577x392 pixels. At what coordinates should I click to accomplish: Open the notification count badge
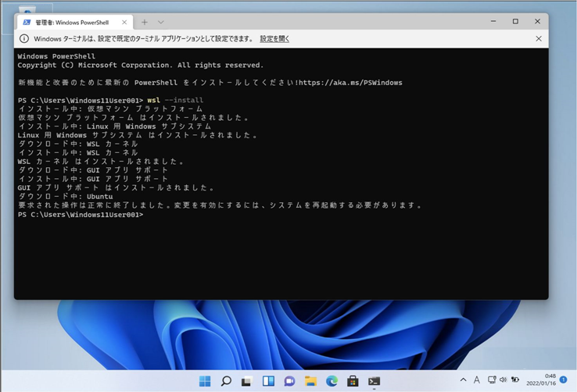tap(563, 380)
